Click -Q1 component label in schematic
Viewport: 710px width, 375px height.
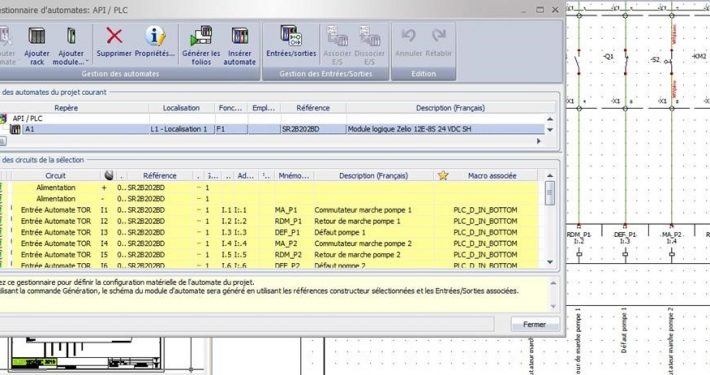click(608, 57)
